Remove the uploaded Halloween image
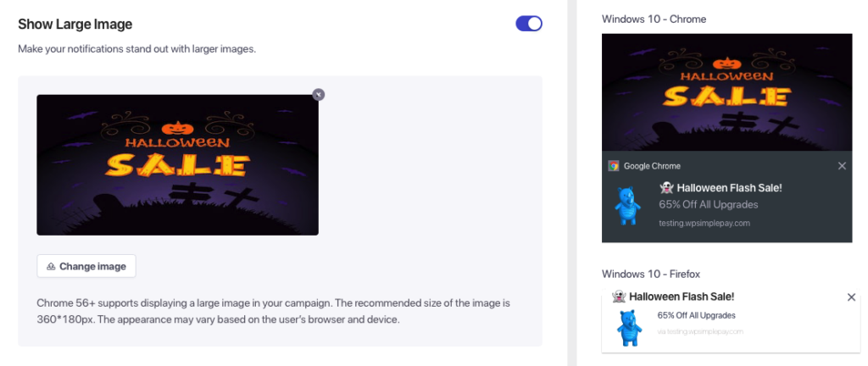The width and height of the screenshot is (868, 366). point(318,94)
